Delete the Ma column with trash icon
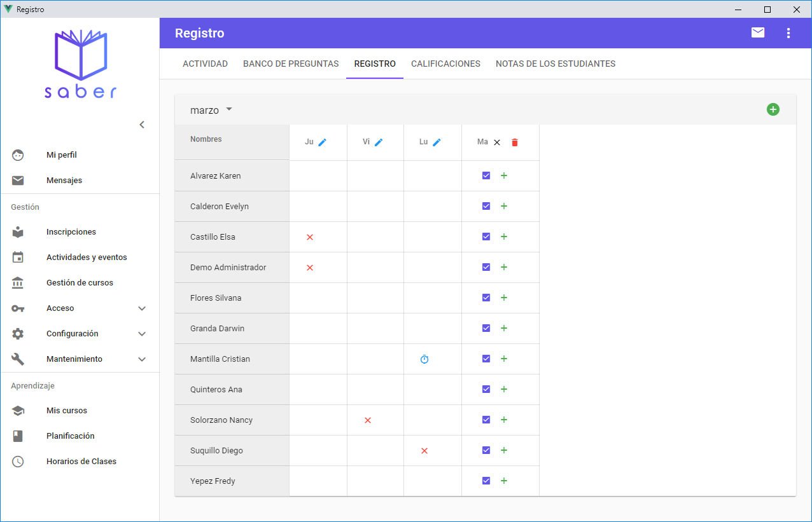Screen dimensions: 812x522 tap(515, 142)
